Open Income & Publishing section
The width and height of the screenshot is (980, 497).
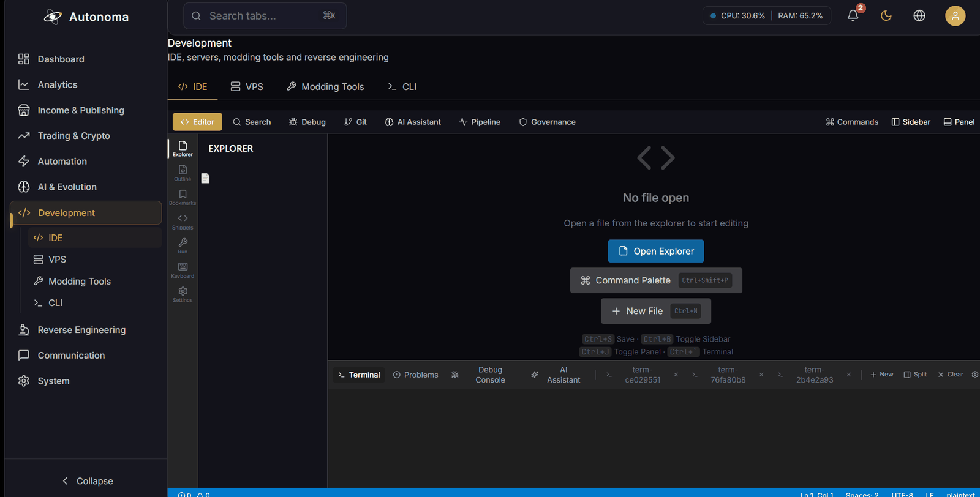86,110
